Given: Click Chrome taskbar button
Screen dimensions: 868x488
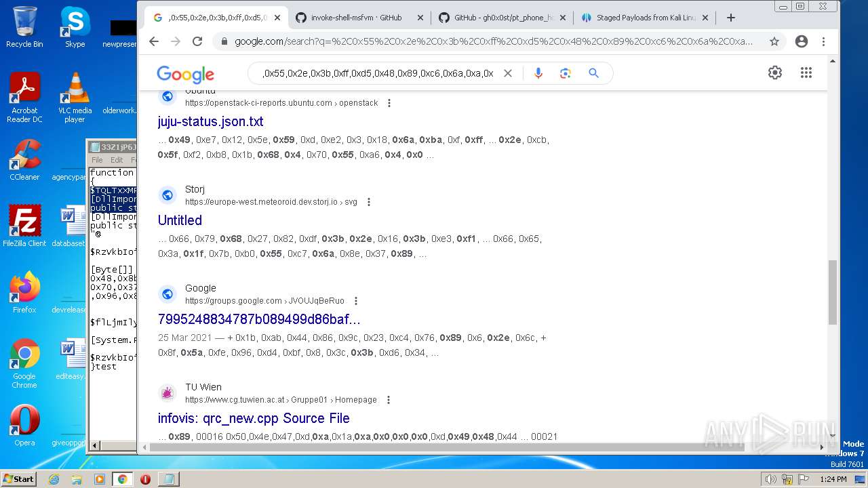Looking at the screenshot, I should [x=122, y=479].
